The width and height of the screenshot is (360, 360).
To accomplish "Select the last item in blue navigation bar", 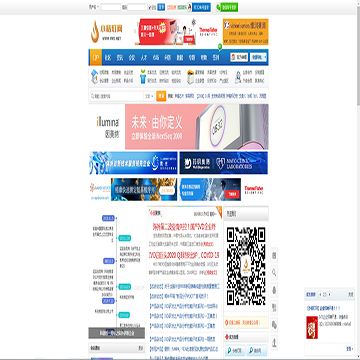I will tap(216, 58).
